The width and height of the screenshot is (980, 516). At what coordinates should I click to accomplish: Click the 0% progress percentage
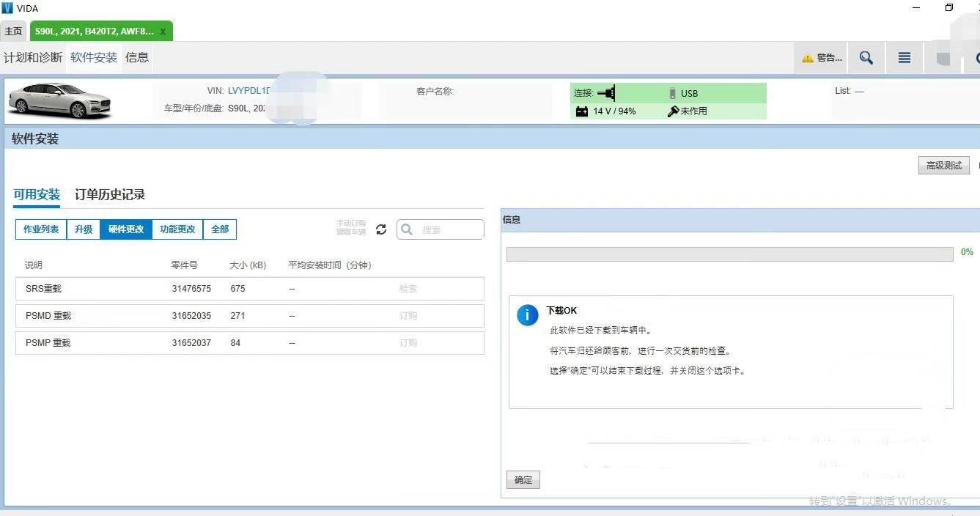(x=967, y=252)
